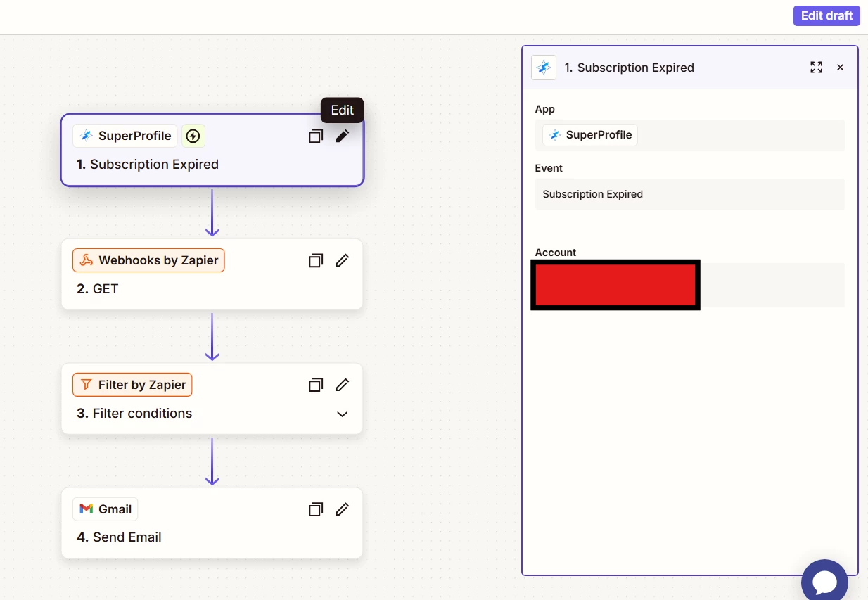Open the chat support bubble

point(824,581)
